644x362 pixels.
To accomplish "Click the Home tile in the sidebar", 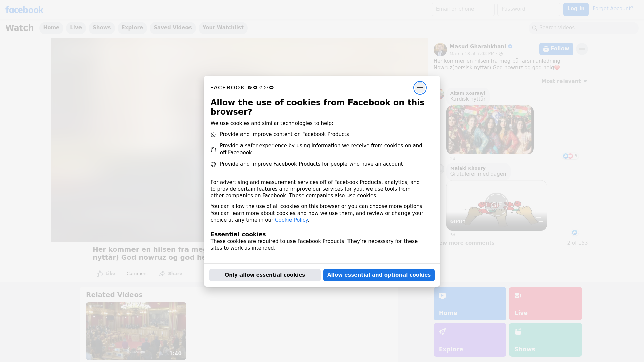I will click(470, 304).
